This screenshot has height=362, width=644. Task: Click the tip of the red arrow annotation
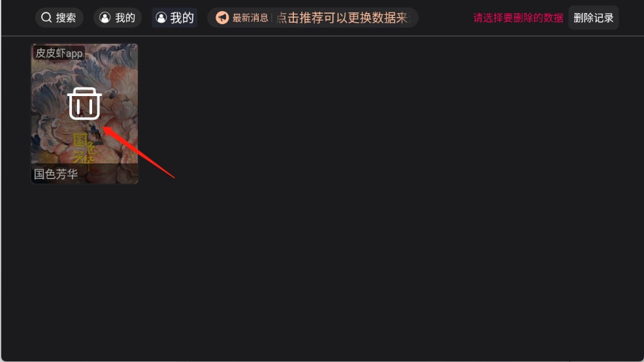[x=105, y=129]
